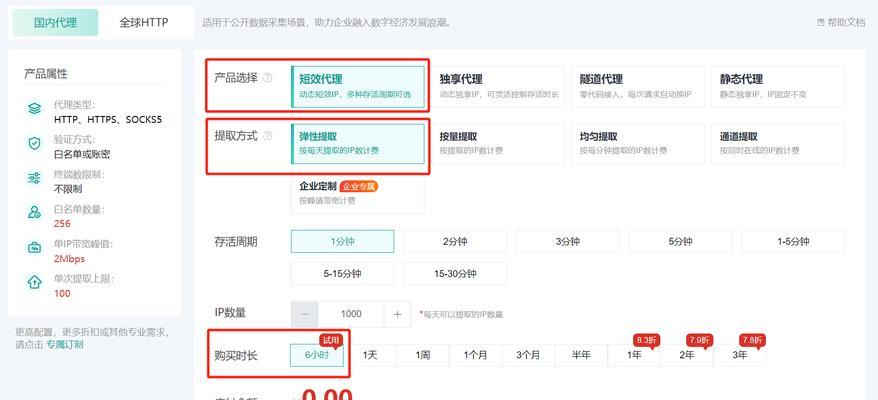Click the help document icon beside 帮助文档

coord(821,22)
